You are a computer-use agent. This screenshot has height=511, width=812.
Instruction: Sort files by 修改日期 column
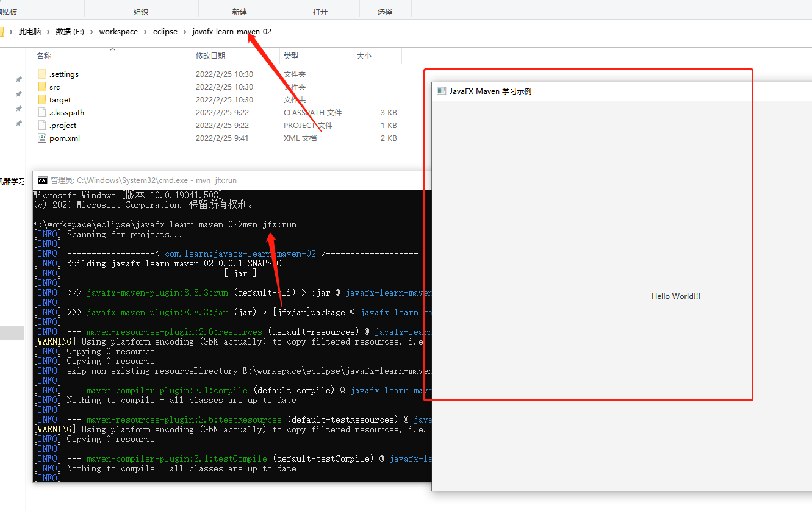pyautogui.click(x=210, y=56)
